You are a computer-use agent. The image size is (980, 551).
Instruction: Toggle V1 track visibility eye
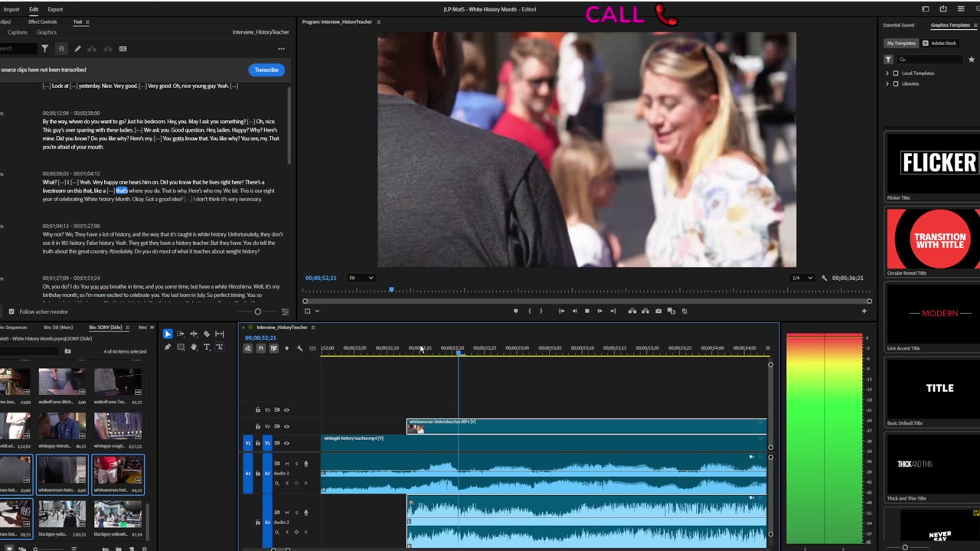[x=286, y=443]
